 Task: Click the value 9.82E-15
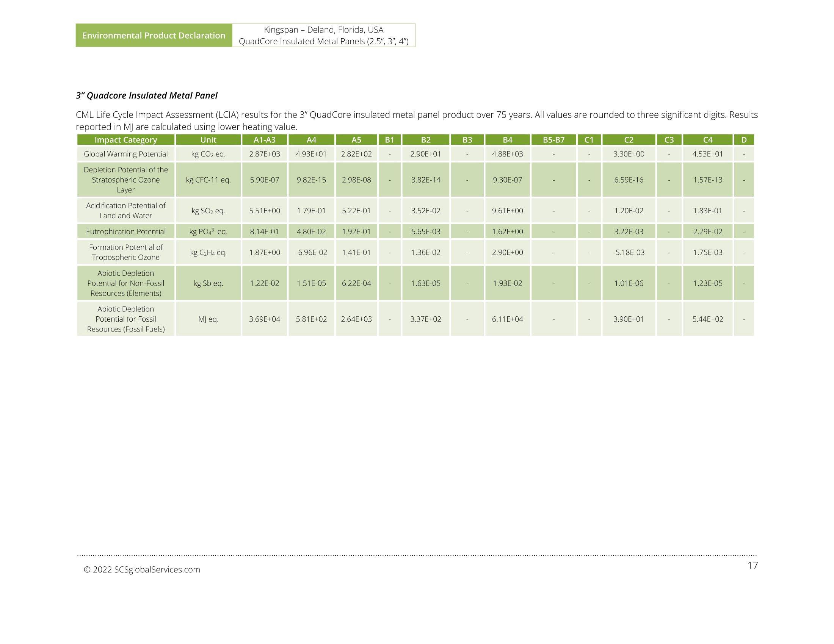(x=311, y=180)
